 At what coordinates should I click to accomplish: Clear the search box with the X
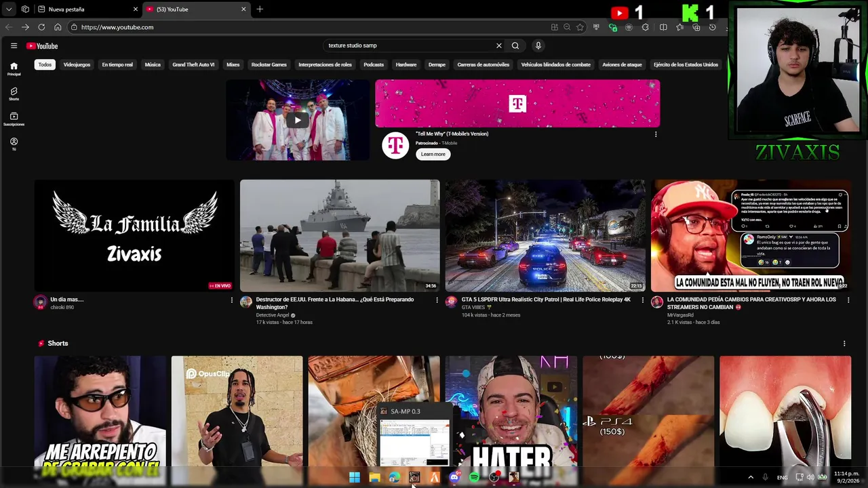click(499, 45)
